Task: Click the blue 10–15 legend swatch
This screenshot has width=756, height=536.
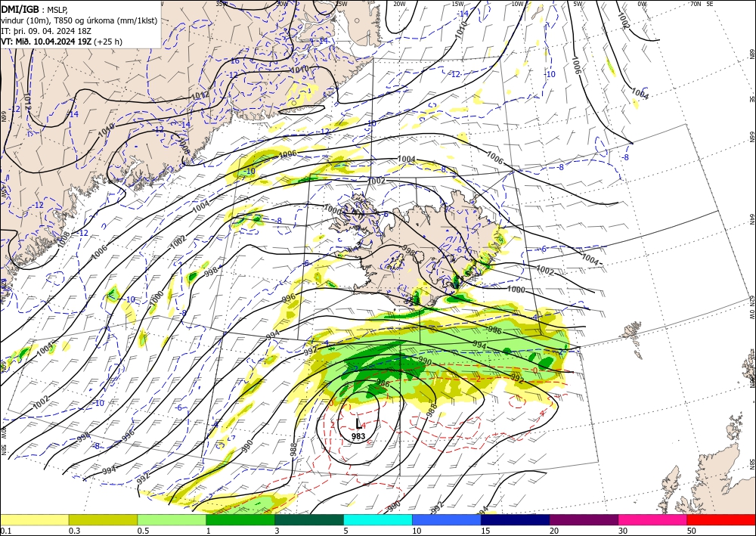Action: 447,519
